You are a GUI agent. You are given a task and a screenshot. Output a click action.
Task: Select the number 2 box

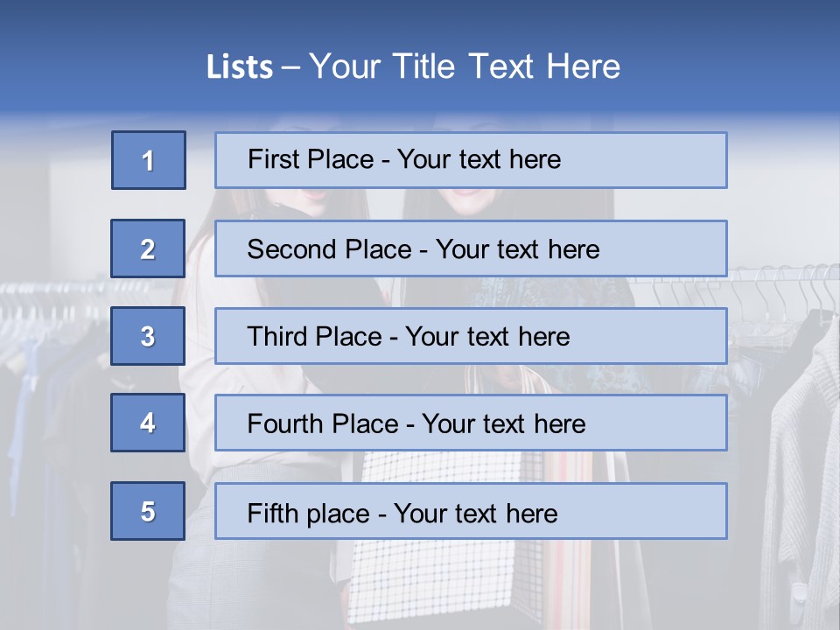(x=148, y=248)
